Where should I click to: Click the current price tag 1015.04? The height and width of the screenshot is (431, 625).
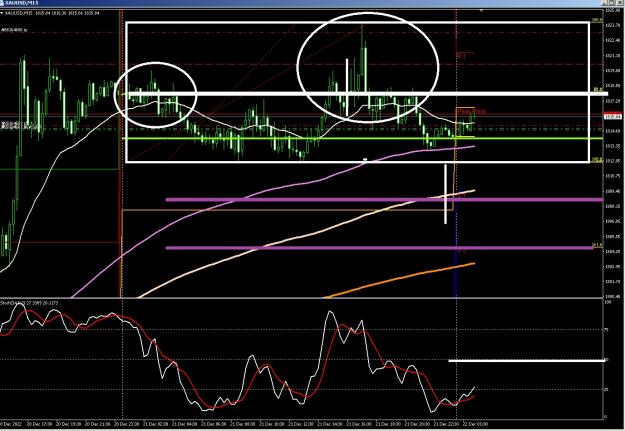pos(613,116)
